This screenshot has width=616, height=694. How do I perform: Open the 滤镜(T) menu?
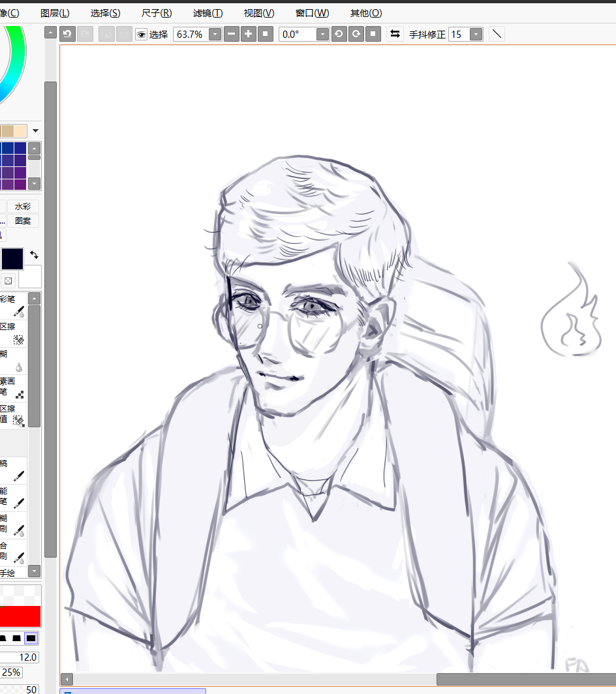click(208, 13)
